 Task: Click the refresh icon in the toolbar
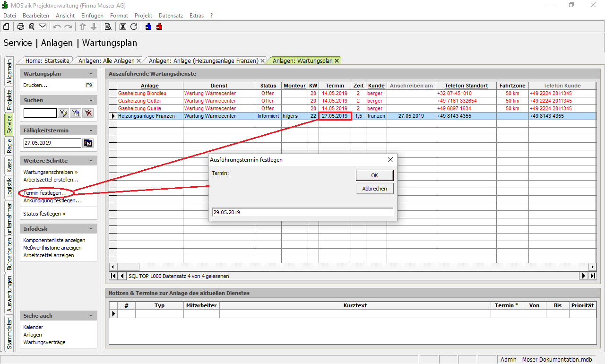pyautogui.click(x=134, y=26)
